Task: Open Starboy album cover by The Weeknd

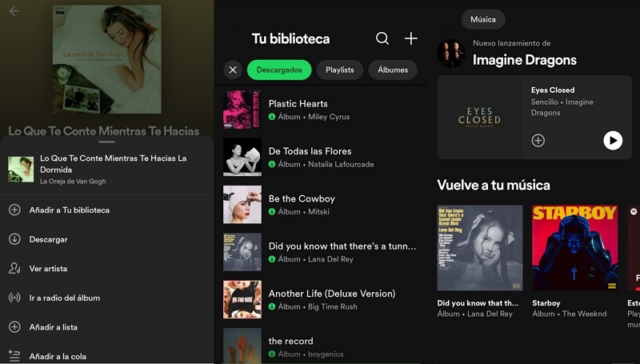Action: click(x=574, y=248)
